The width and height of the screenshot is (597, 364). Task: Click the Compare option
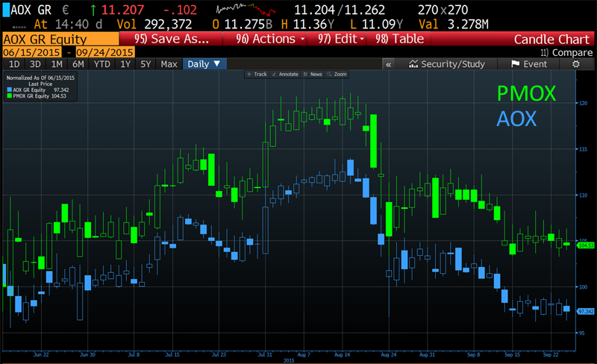[x=566, y=52]
